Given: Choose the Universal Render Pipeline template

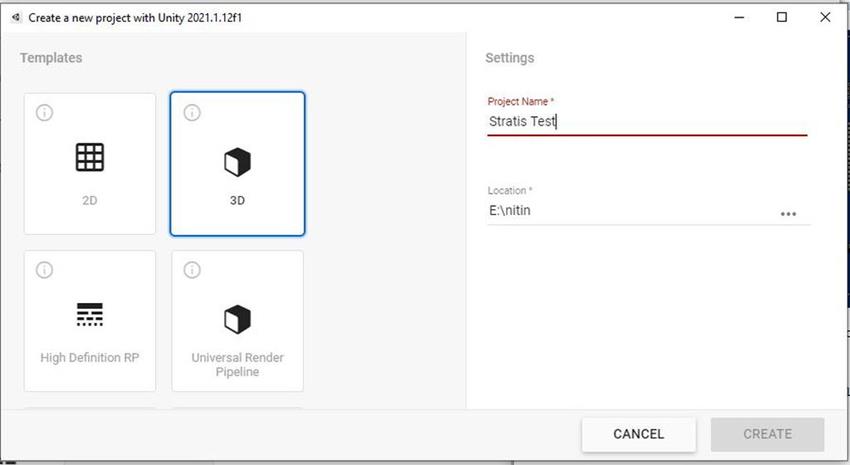Looking at the screenshot, I should pos(237,321).
